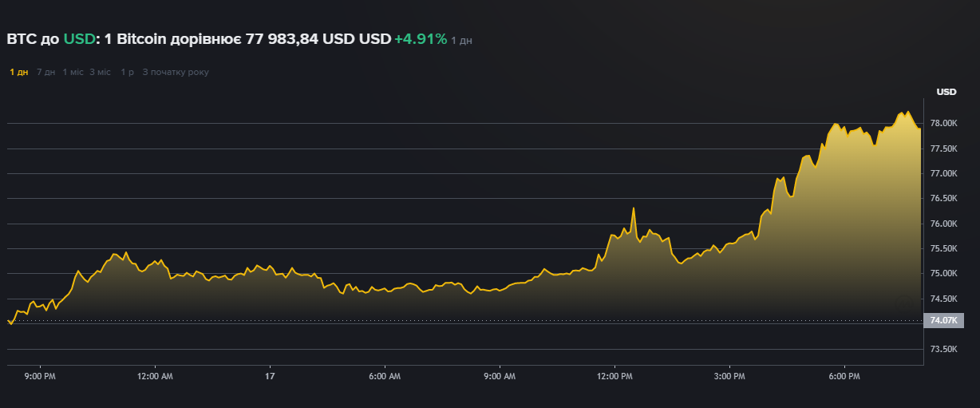Choose the '1 міс' chart period
The width and height of the screenshot is (980, 408).
point(73,73)
